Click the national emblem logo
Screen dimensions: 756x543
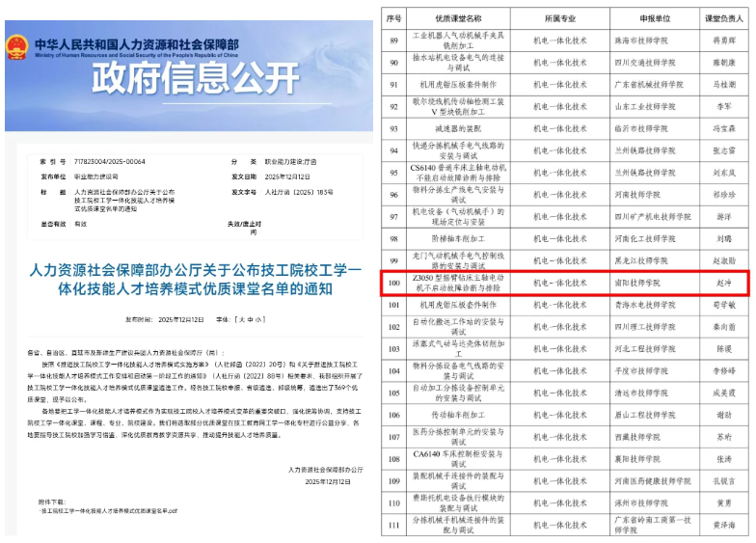16,47
